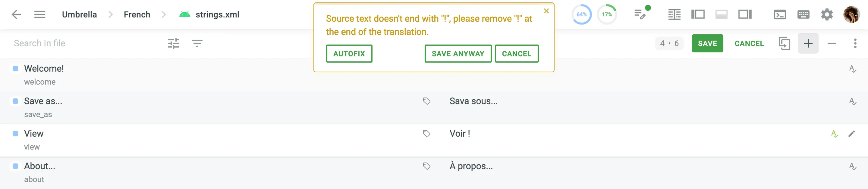Screen dimensions: 868x189
Task: Open the filter options icon
Action: [197, 43]
